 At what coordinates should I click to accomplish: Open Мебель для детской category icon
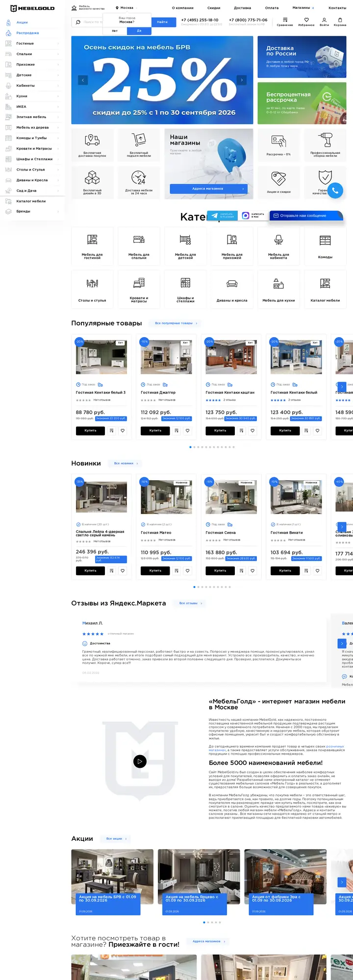[x=185, y=240]
